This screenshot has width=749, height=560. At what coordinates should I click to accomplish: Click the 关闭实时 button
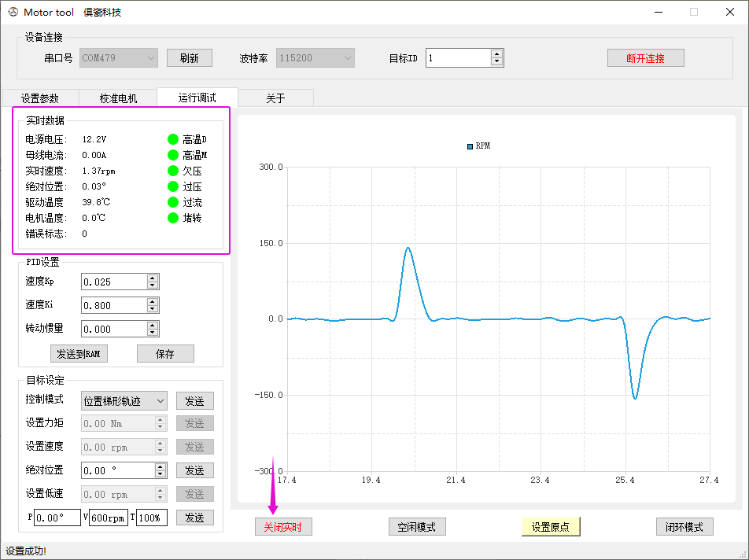[283, 527]
